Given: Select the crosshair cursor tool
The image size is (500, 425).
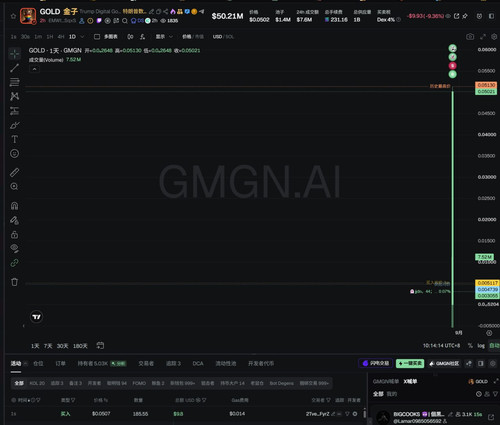Looking at the screenshot, I should [14, 53].
